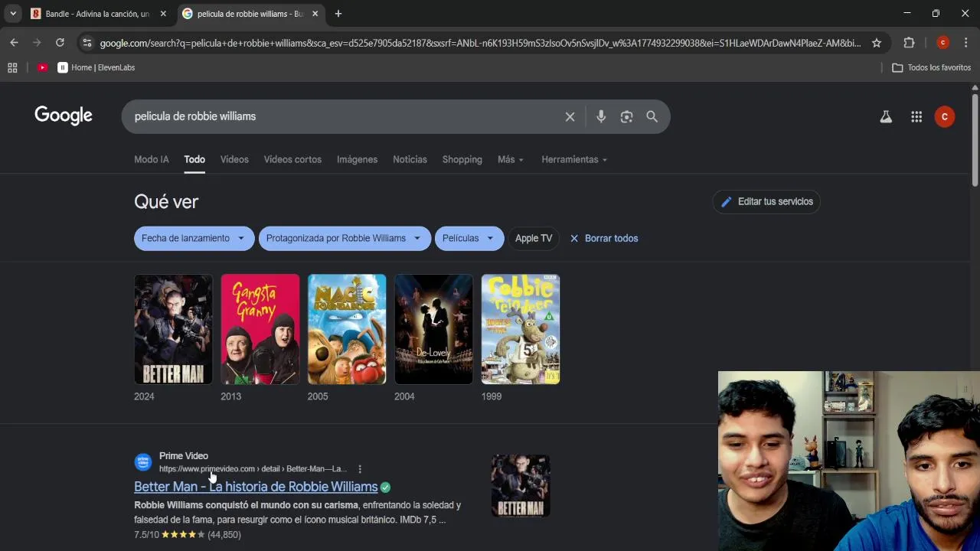
Task: Click the browser address bar URL
Action: [x=481, y=43]
